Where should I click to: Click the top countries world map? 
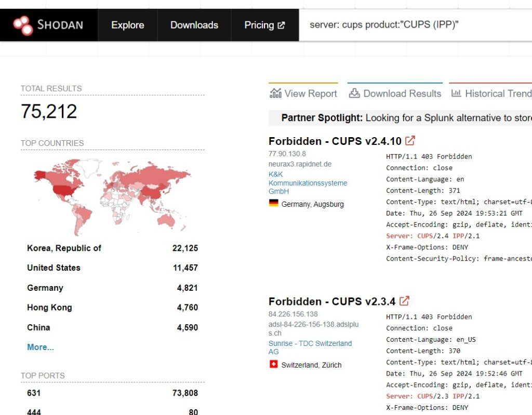click(x=112, y=197)
